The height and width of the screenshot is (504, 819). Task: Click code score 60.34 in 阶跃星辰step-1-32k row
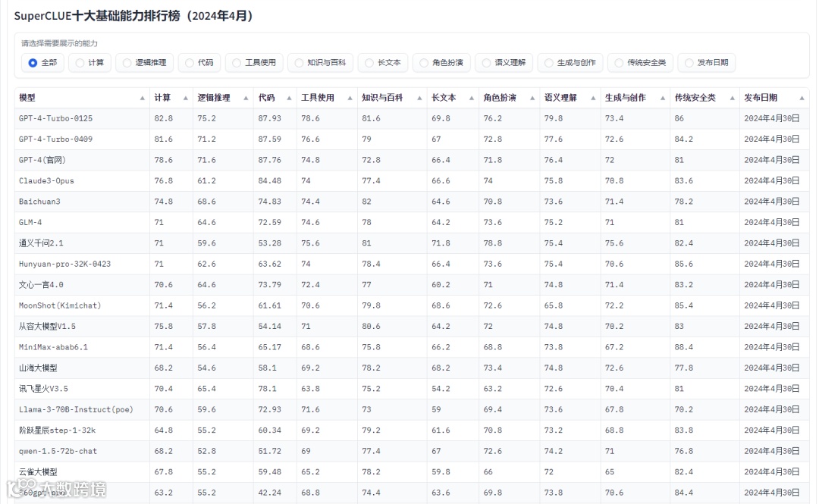coord(269,431)
